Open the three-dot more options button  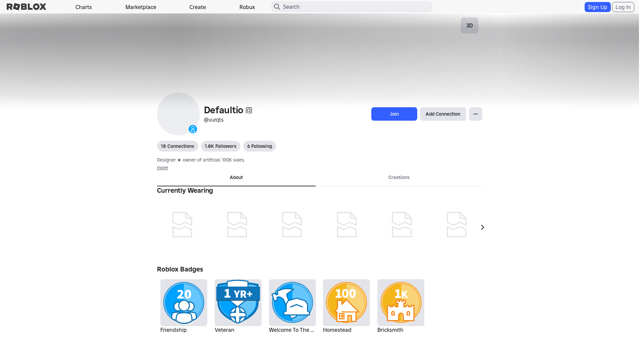click(x=476, y=114)
